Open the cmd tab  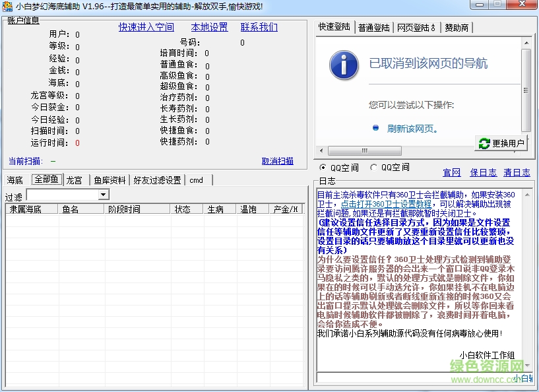coord(196,179)
